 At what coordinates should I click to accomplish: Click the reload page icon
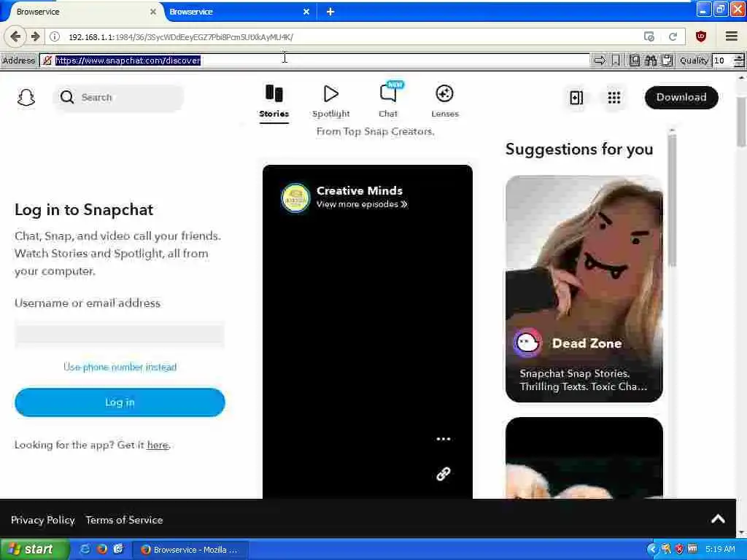click(x=673, y=36)
